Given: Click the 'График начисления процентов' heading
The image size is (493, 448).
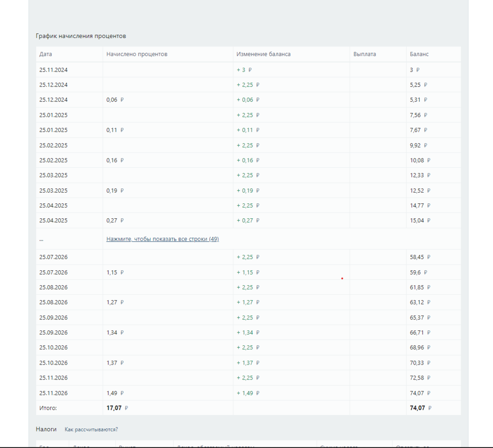Looking at the screenshot, I should point(81,36).
